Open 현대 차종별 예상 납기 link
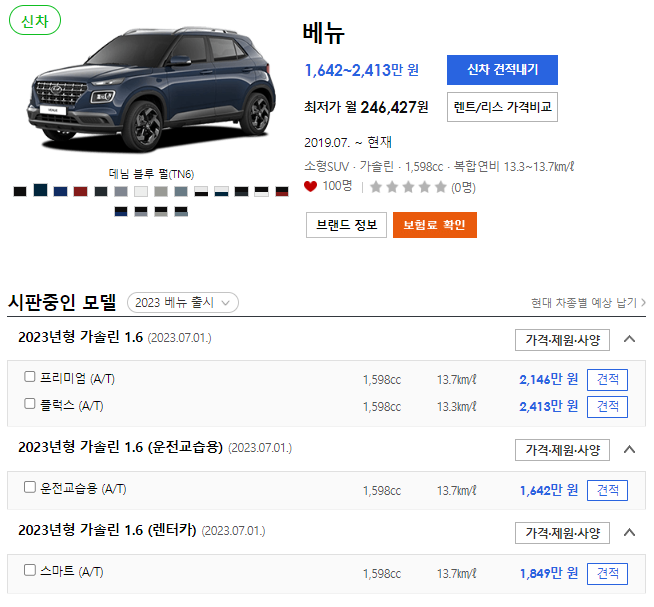654x607 pixels. (588, 302)
